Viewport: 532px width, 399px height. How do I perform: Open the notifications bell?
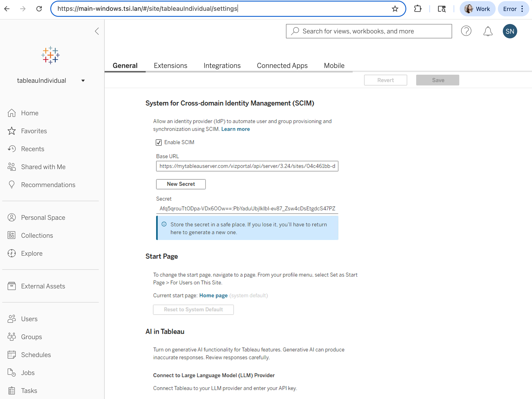488,31
